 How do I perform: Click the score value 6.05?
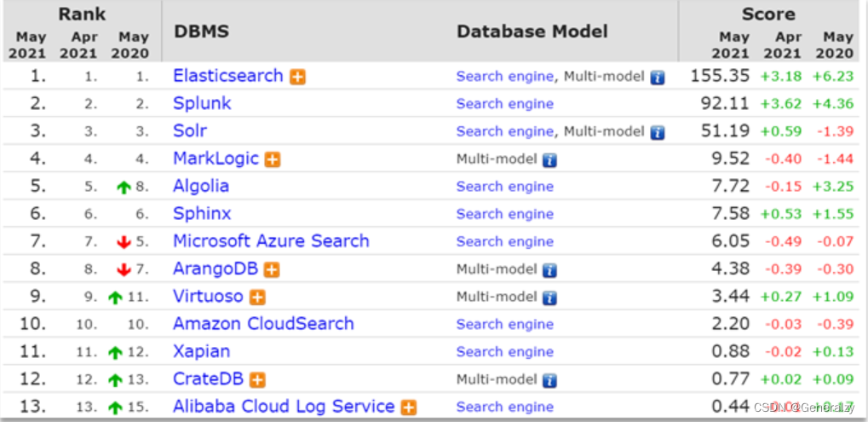pos(731,241)
